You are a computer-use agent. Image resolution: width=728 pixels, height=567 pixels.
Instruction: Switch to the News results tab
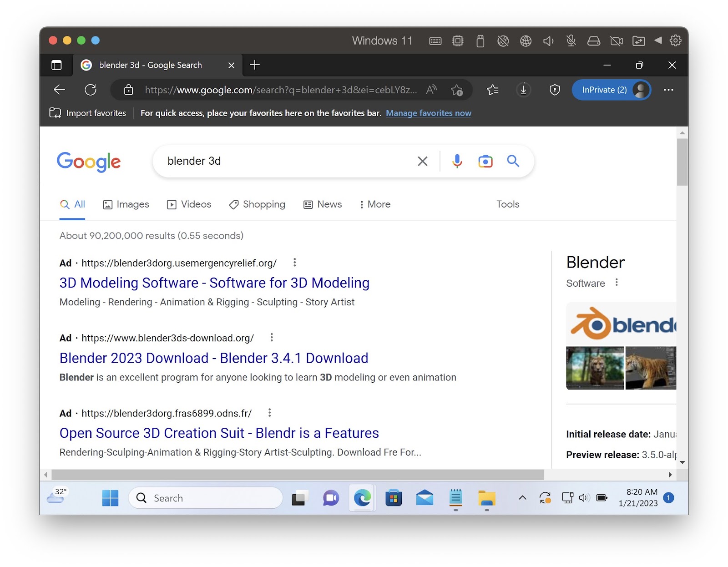click(323, 204)
